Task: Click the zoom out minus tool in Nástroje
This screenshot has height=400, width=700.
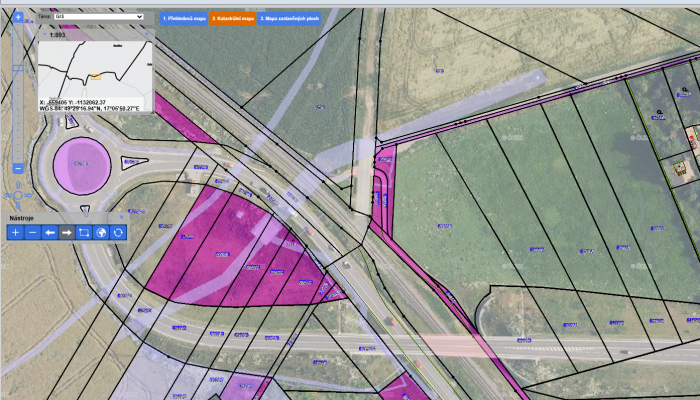Action: point(32,232)
